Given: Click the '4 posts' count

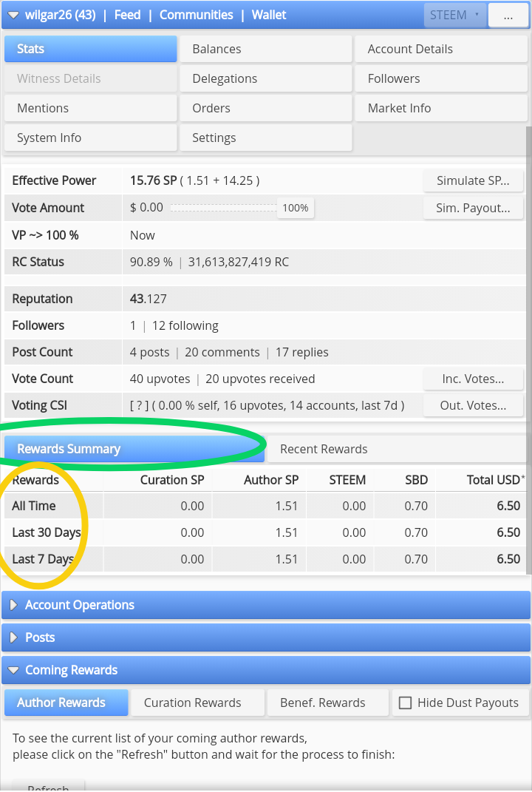Looking at the screenshot, I should (149, 353).
